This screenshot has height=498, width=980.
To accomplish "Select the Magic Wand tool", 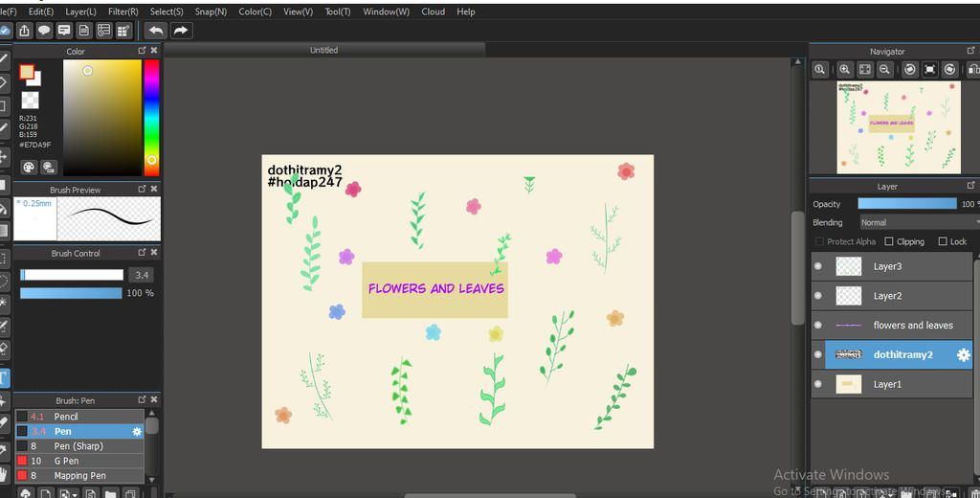I will coord(4,304).
